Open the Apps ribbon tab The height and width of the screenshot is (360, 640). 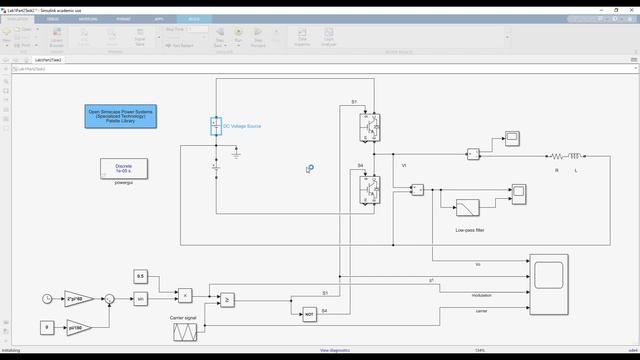point(159,19)
